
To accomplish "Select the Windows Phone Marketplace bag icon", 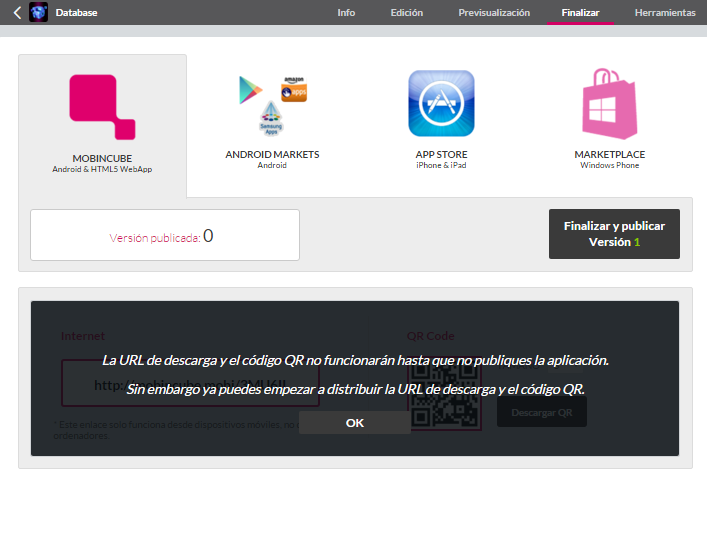I will 610,104.
